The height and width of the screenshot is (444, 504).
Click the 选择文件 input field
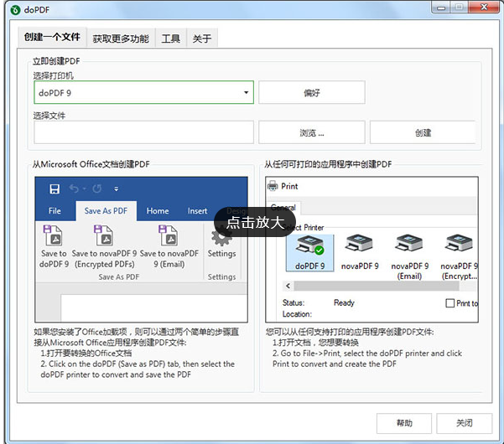[143, 132]
